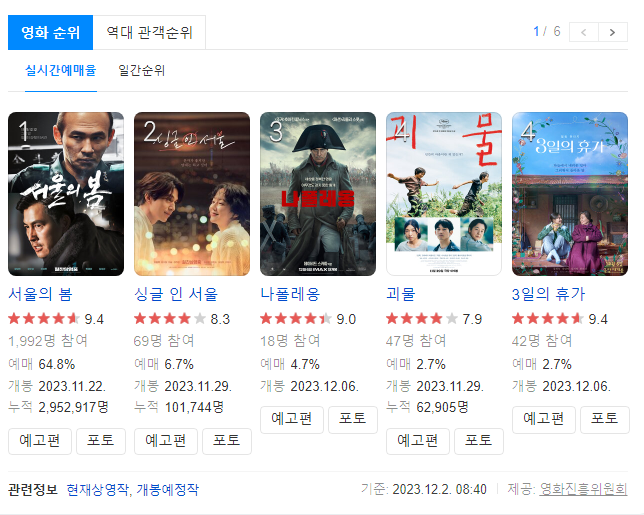Watch the 예고편 for 서울의 봄
Image resolution: width=644 pixels, height=515 pixels.
40,441
